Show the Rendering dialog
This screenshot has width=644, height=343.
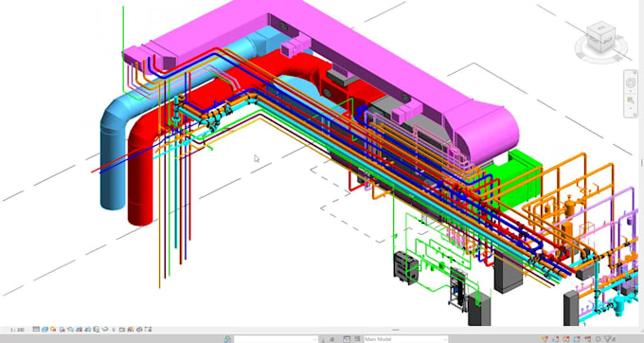click(x=70, y=330)
